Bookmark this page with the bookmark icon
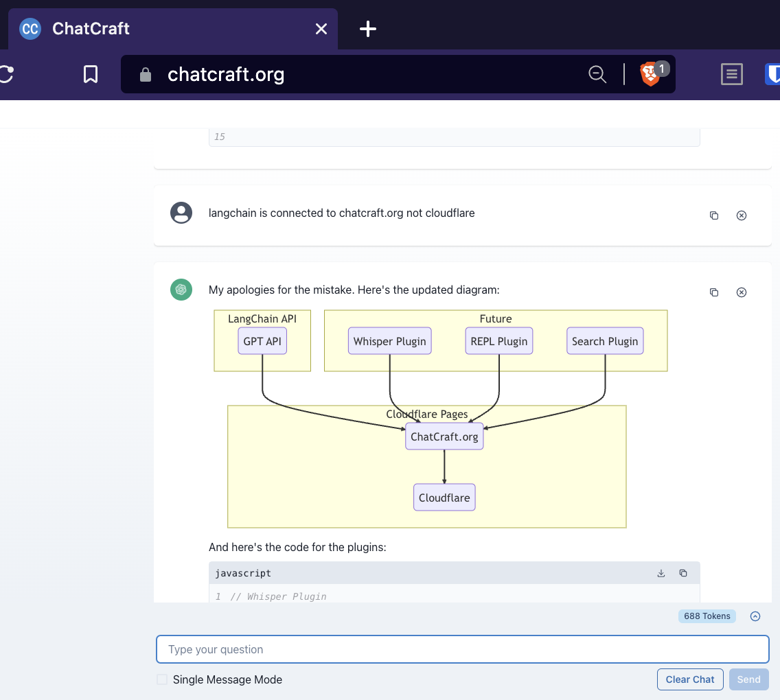Viewport: 780px width, 700px height. 91,74
